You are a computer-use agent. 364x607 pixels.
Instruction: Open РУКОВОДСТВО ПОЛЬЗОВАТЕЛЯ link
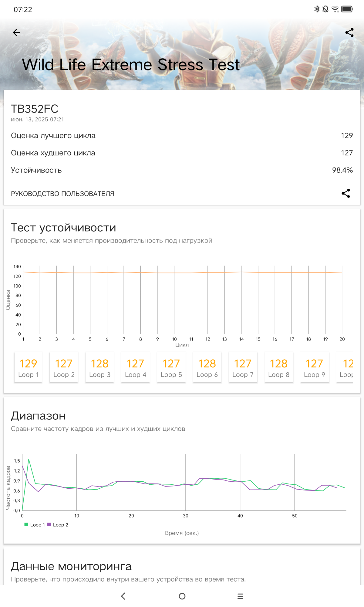point(62,194)
